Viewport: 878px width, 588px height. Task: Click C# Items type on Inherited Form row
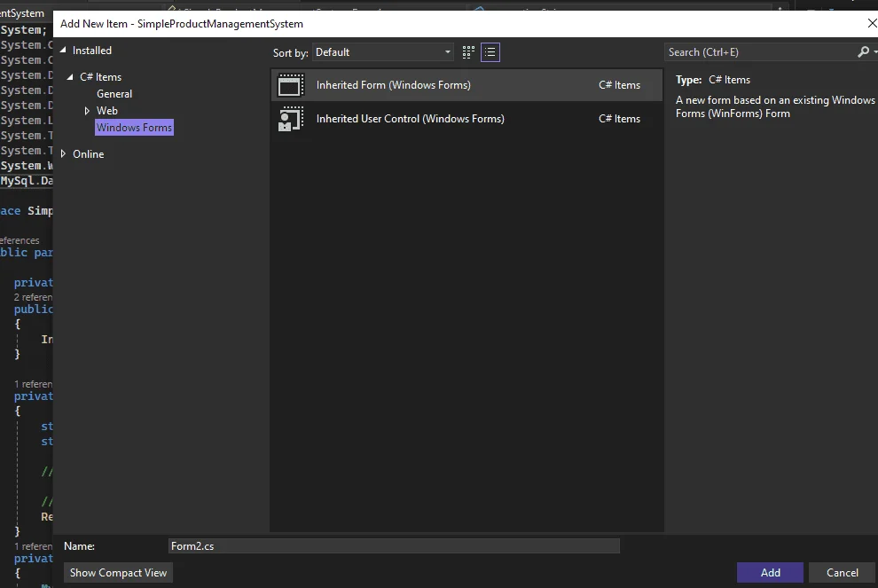[x=619, y=85]
